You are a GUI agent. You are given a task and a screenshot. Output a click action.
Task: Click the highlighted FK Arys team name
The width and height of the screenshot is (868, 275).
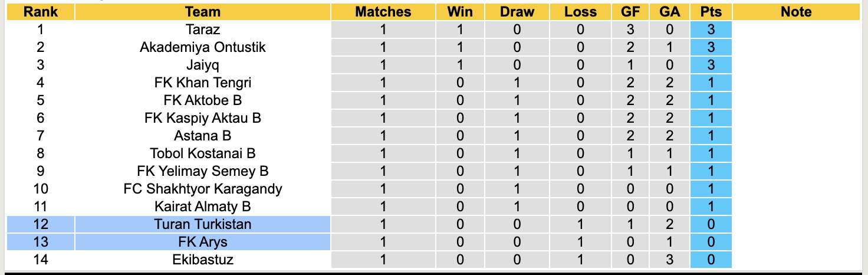[202, 242]
